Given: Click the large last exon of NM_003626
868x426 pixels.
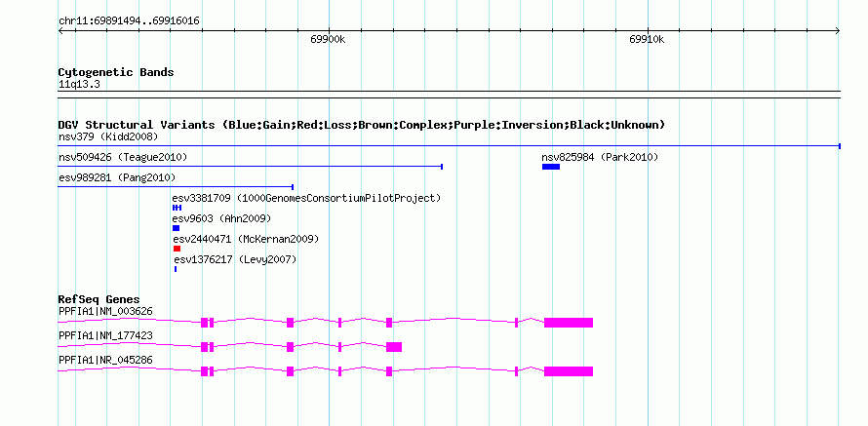Looking at the screenshot, I should (569, 323).
